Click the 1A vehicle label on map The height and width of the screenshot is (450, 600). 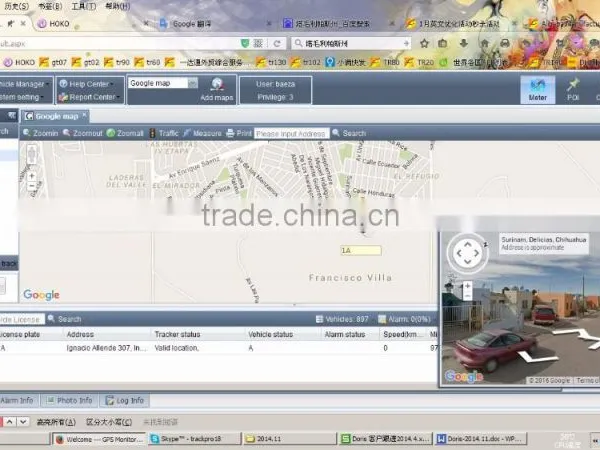[x=360, y=250]
